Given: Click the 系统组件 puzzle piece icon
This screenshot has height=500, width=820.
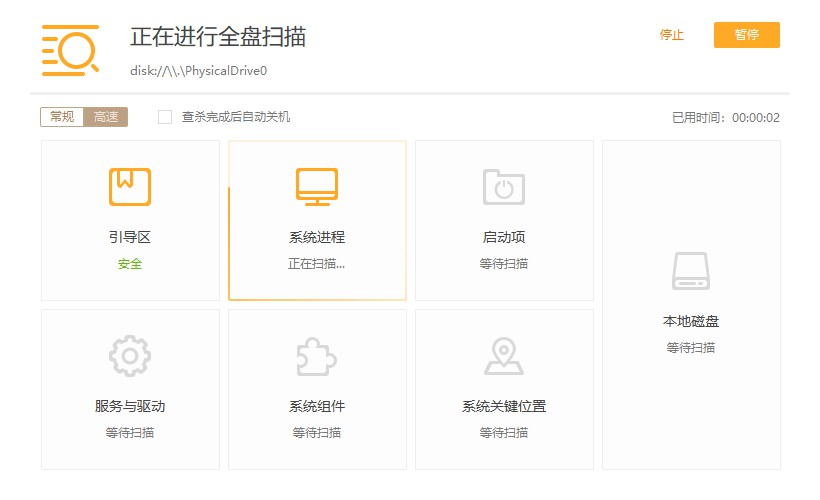Looking at the screenshot, I should pos(316,357).
